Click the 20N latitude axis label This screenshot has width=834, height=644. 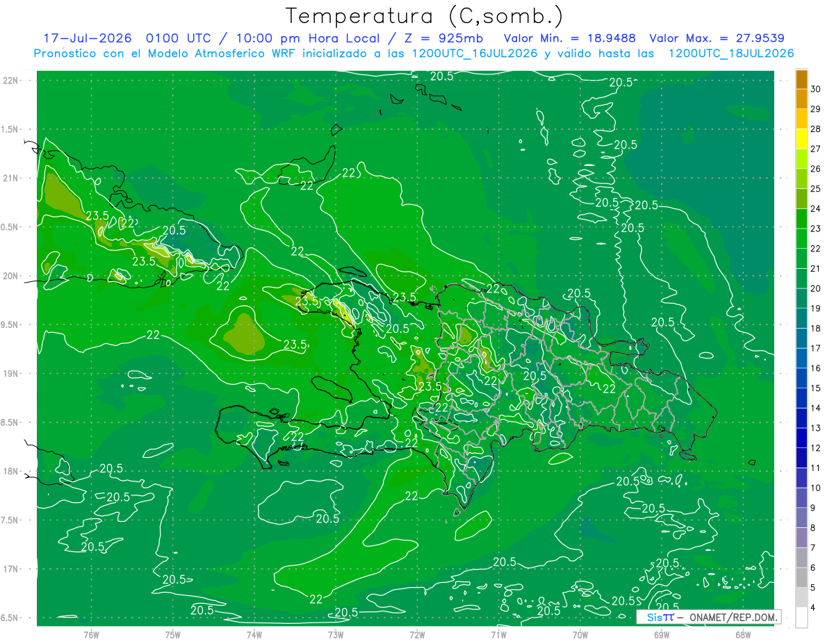tap(11, 276)
